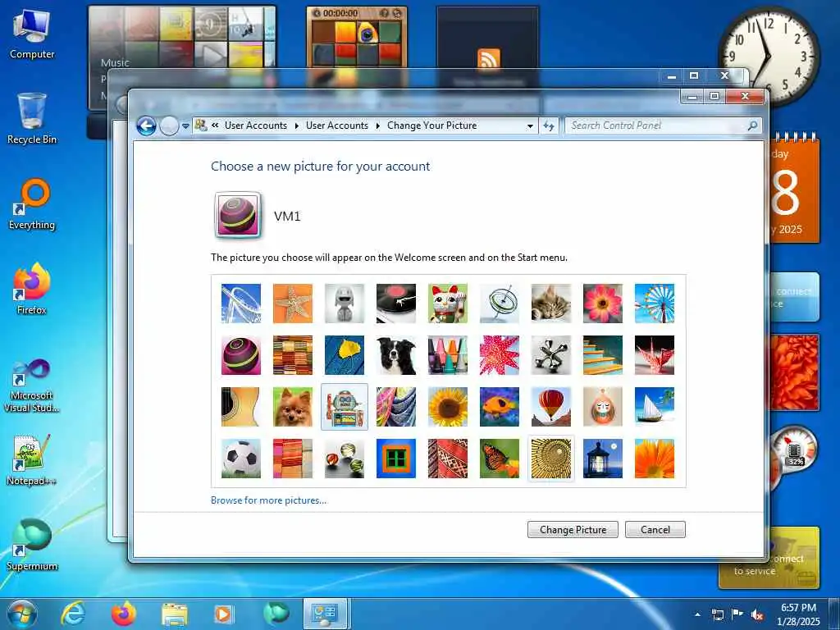Screen dimensions: 840x630
Task: Select the colorful tin robot picture
Action: [x=345, y=407]
